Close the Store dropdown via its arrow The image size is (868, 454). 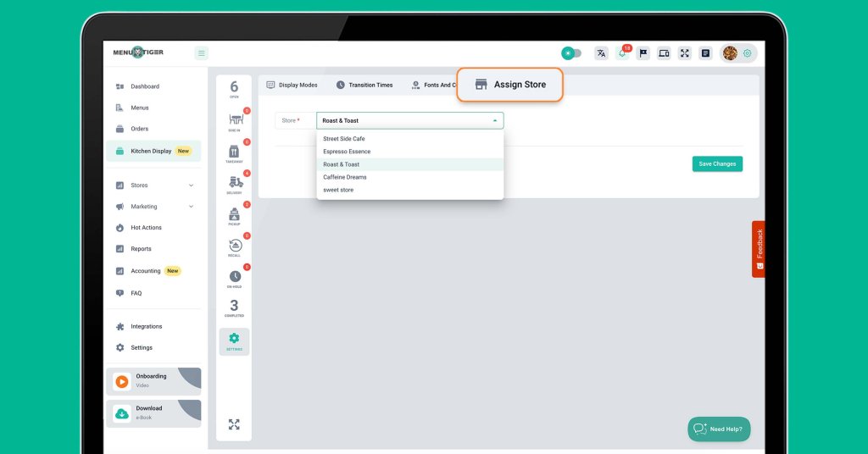[x=495, y=121]
